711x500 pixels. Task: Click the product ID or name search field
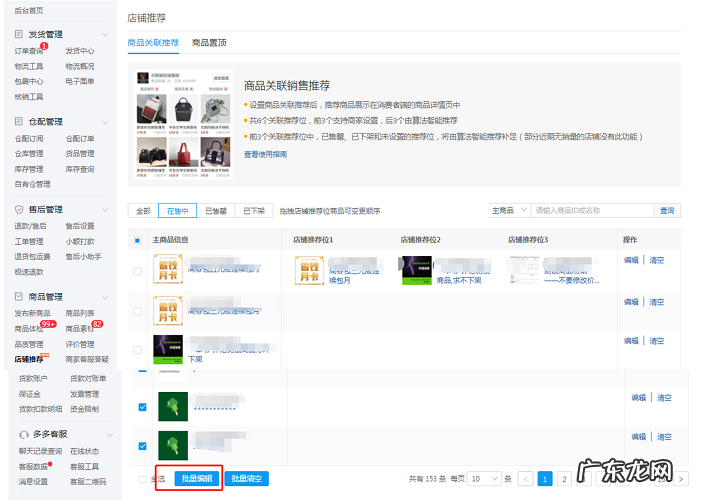tap(592, 211)
